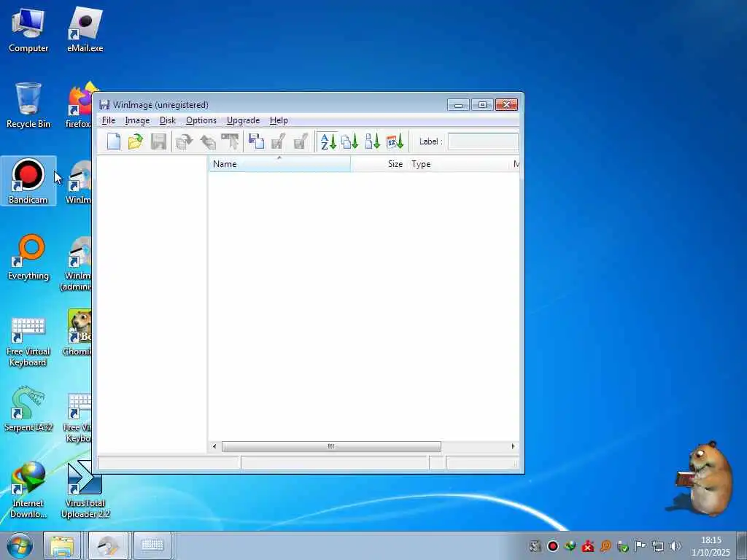Open the Options menu
The height and width of the screenshot is (560, 747).
coord(201,120)
